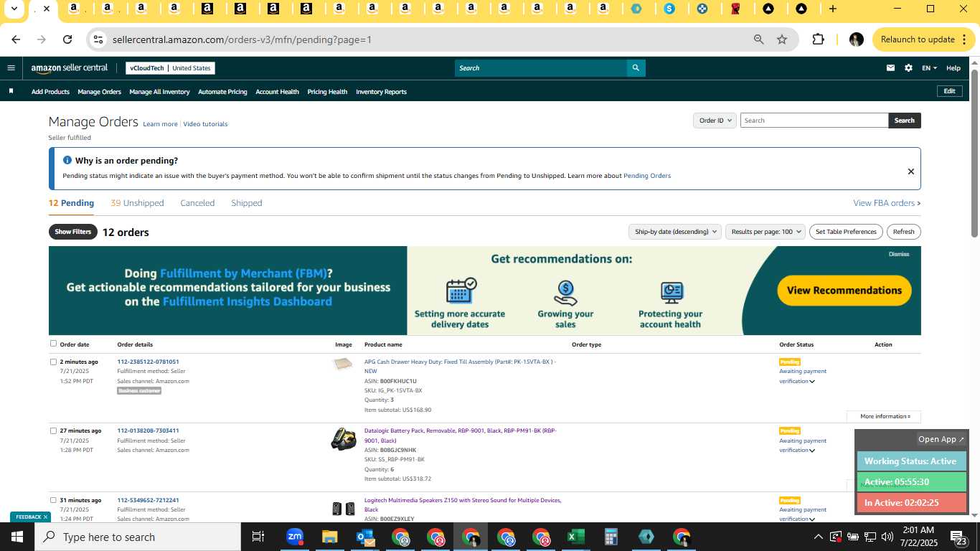Click the bookmark flag icon

click(x=11, y=91)
